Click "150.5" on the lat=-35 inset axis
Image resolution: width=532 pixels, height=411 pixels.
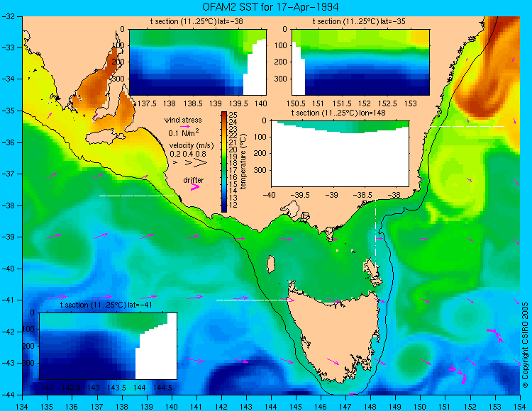point(297,103)
